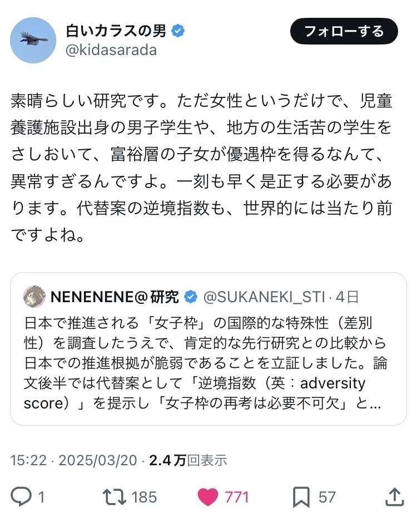Click the 185 repost count
The width and height of the screenshot is (417, 532).
[145, 496]
